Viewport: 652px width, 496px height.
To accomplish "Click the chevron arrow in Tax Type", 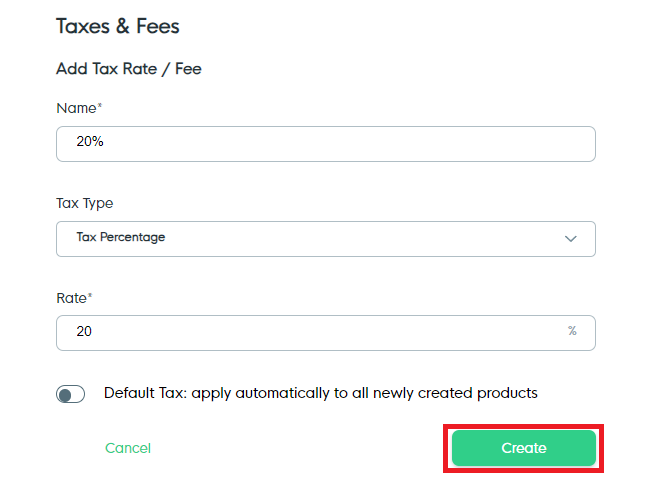I will pos(571,239).
